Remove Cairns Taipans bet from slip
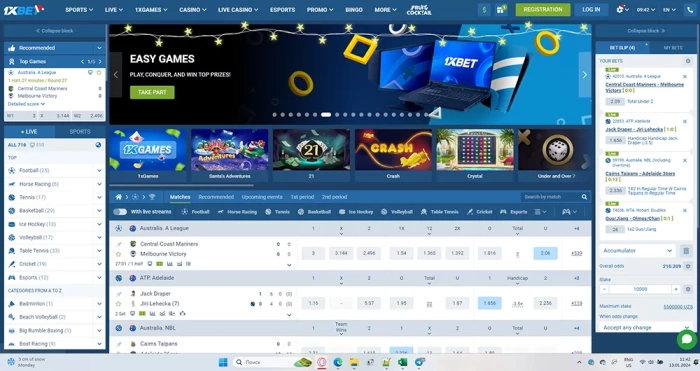The image size is (700, 371). click(685, 160)
